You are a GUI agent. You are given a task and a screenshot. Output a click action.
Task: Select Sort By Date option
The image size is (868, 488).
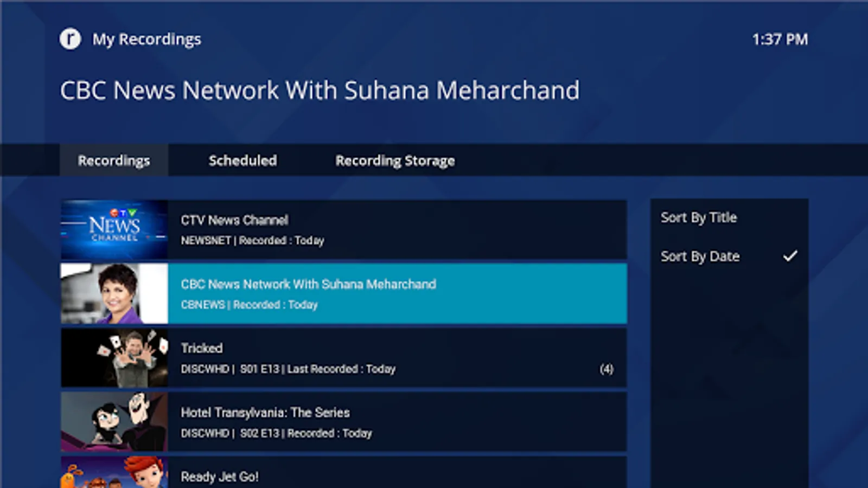pos(700,256)
